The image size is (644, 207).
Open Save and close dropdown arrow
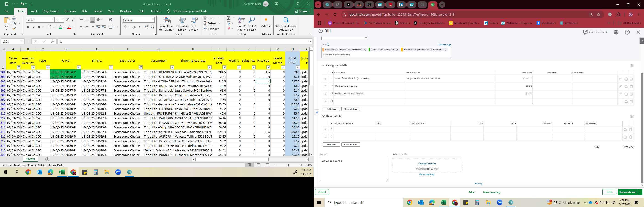click(640, 192)
